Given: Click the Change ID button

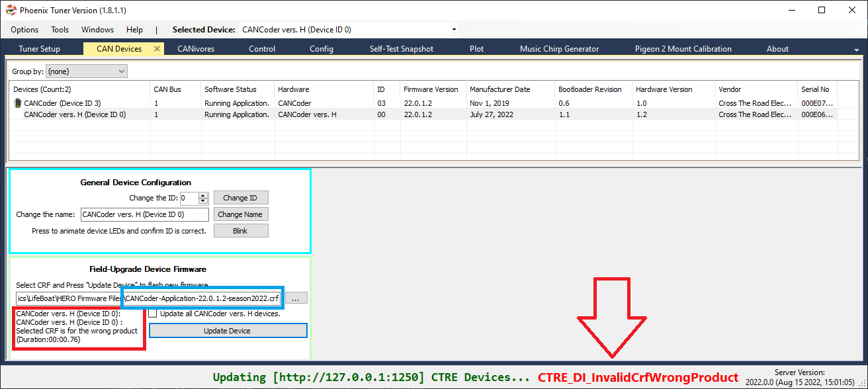Looking at the screenshot, I should 240,198.
